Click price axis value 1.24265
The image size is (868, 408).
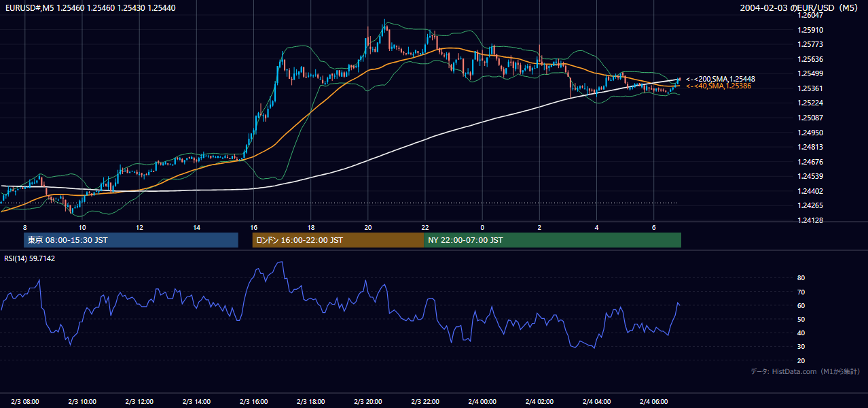pyautogui.click(x=811, y=206)
